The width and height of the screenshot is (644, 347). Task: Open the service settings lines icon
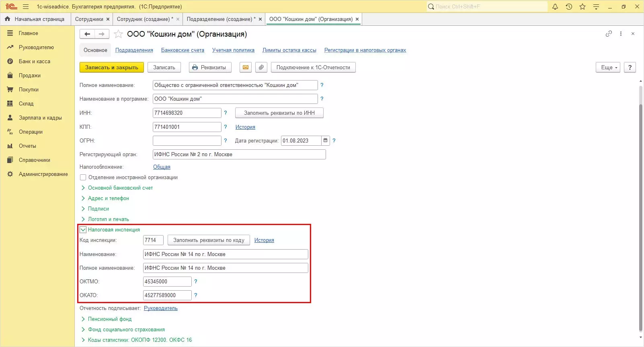pos(596,6)
